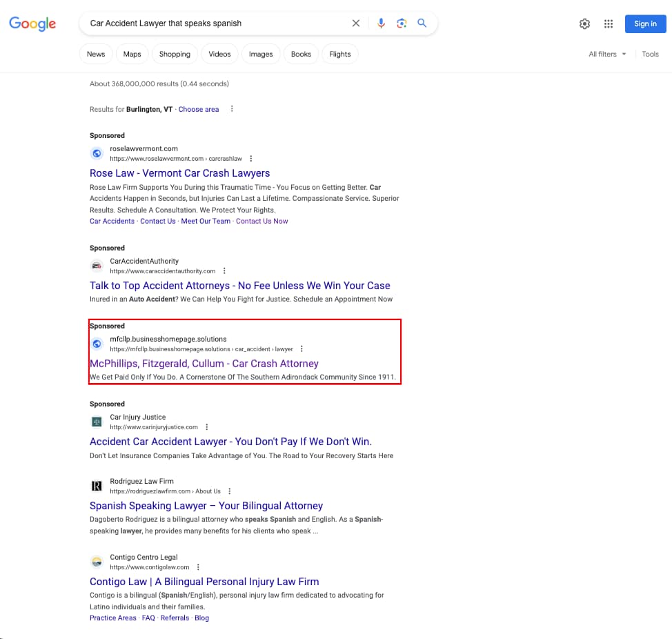Click the https://www.contigolaw.com URL text

[150, 567]
